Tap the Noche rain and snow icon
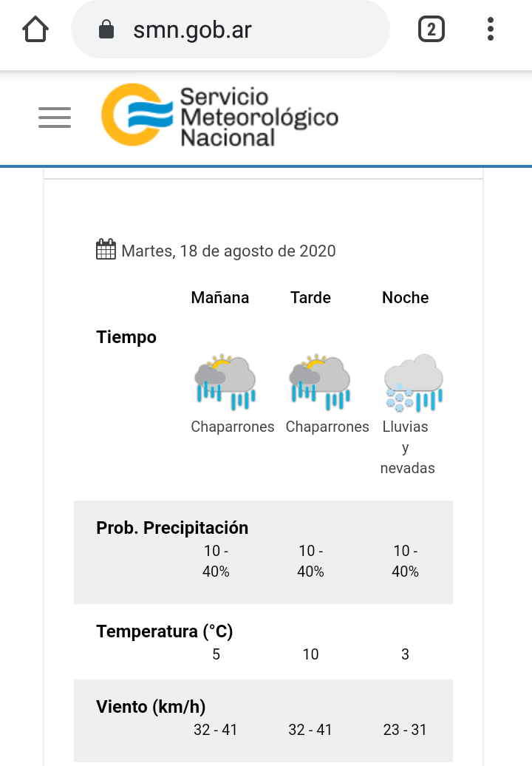This screenshot has width=532, height=766. (414, 382)
